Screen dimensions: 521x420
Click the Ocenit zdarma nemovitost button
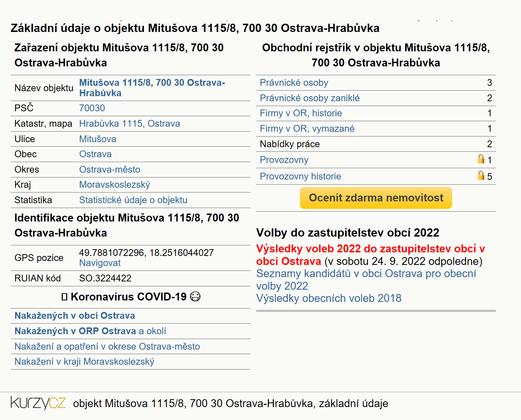click(376, 198)
